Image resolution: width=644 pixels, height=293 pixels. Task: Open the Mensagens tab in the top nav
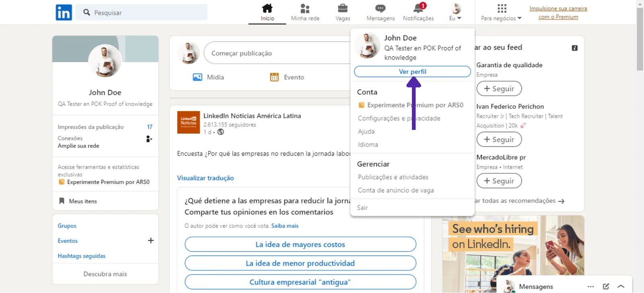coord(380,12)
